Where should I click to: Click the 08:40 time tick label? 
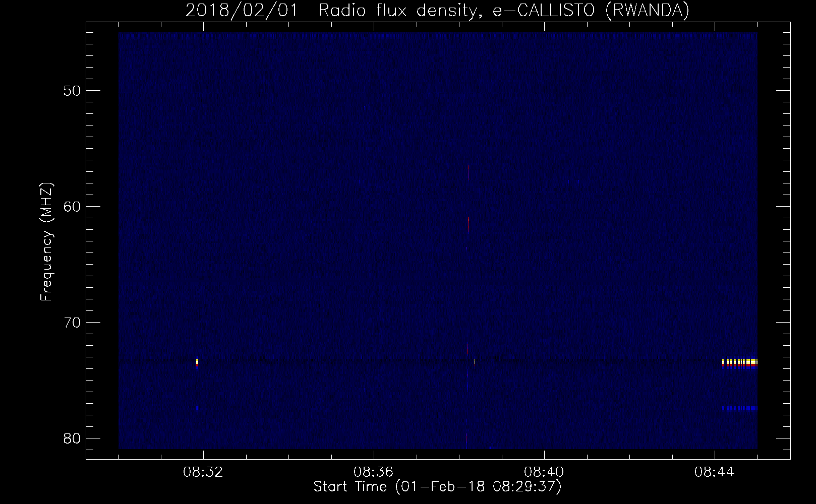click(x=544, y=472)
